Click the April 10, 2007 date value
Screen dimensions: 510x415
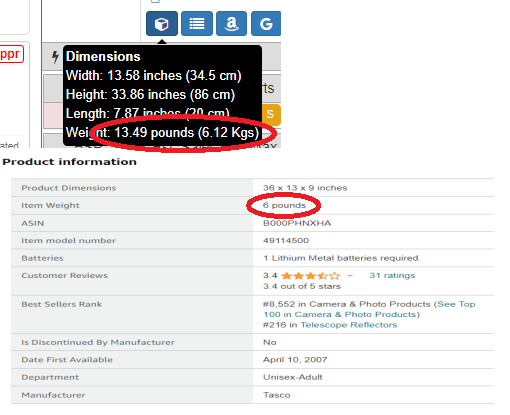click(x=295, y=360)
